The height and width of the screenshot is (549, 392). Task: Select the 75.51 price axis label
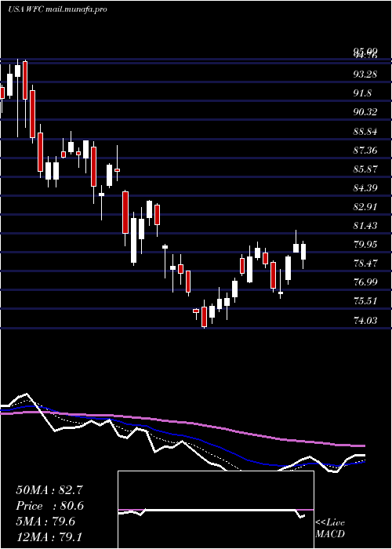point(365,300)
